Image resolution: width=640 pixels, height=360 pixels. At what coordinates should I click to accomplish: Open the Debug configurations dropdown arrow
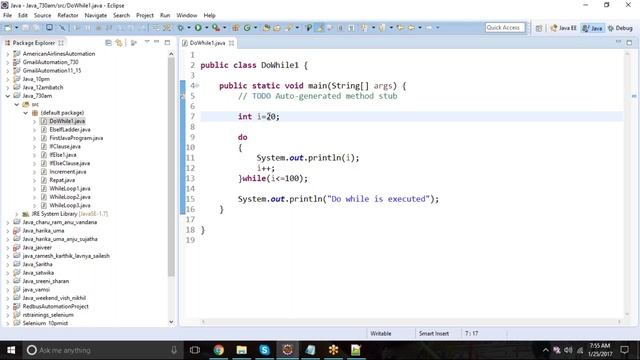click(x=189, y=28)
